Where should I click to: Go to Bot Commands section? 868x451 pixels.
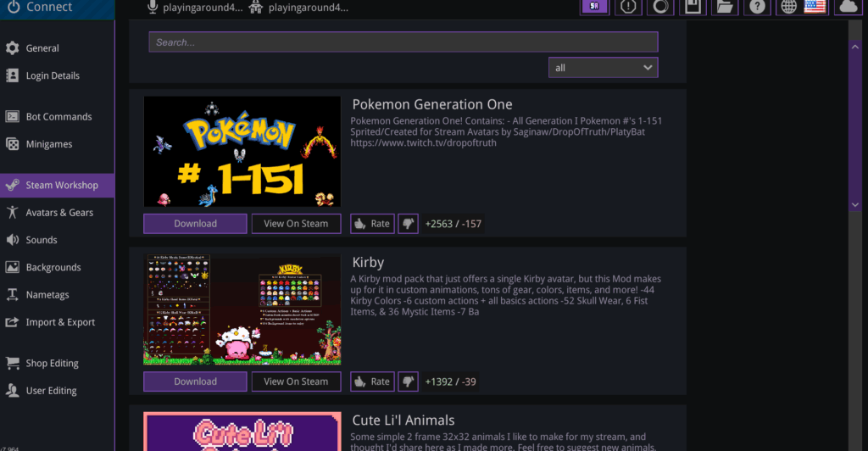pyautogui.click(x=58, y=117)
